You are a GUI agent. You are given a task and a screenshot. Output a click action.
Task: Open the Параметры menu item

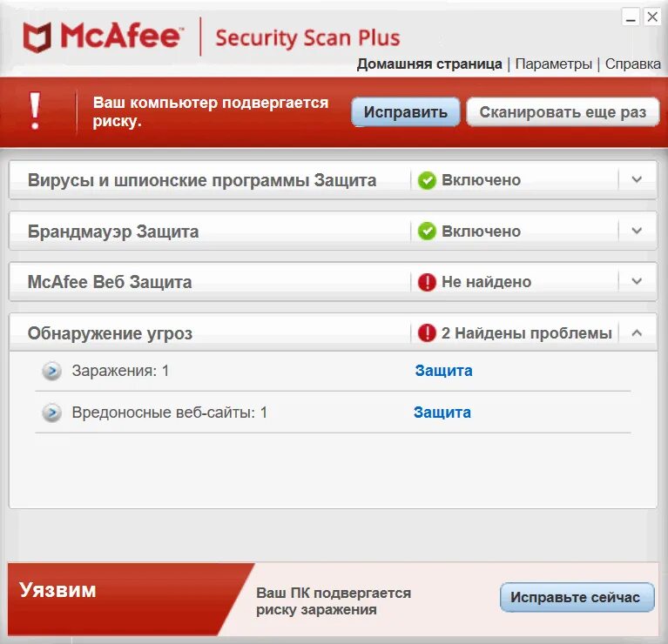[553, 64]
